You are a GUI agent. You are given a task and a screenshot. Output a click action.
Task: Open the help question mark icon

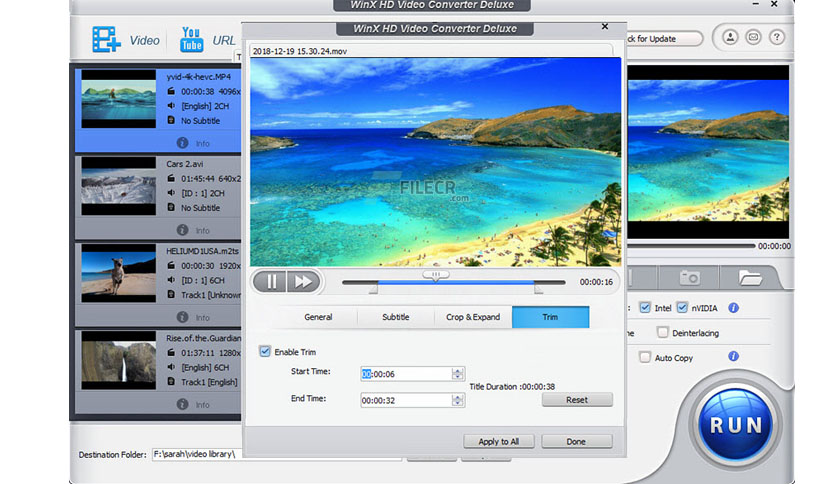[777, 37]
